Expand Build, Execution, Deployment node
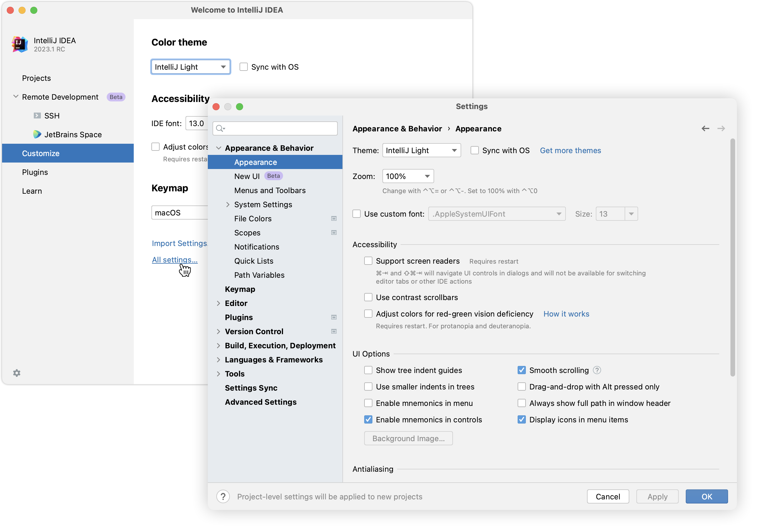This screenshot has width=761, height=532. click(x=218, y=346)
